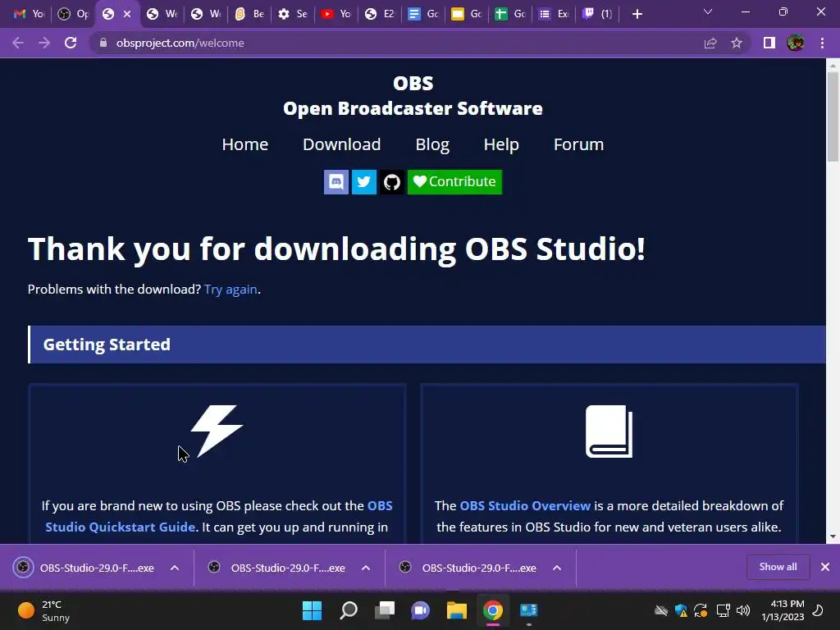Open the tab search dropdown chevron

pos(708,11)
